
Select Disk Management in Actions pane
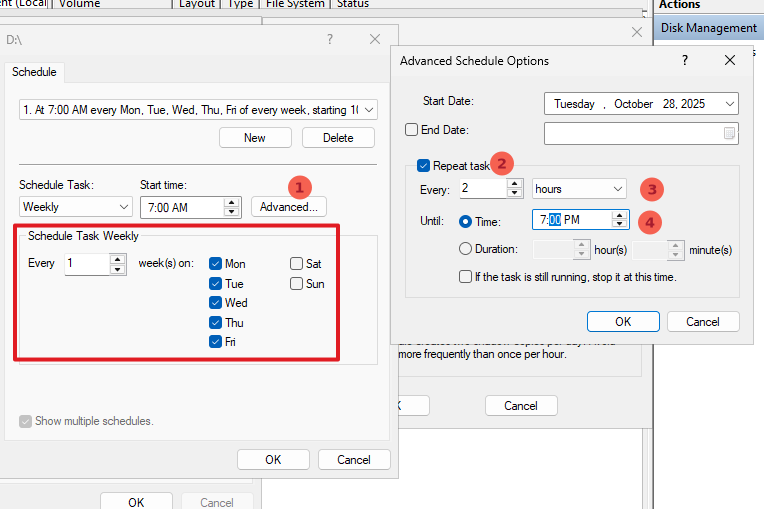(708, 28)
